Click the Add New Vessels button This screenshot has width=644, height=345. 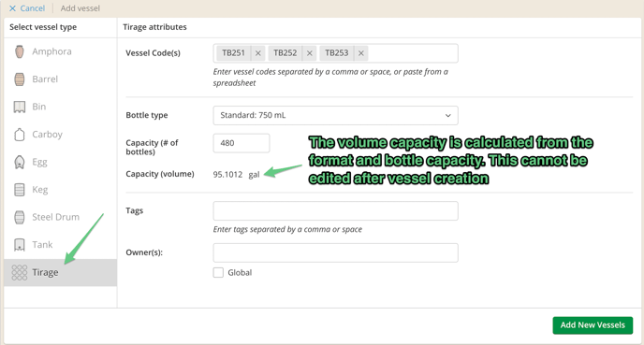(x=593, y=325)
